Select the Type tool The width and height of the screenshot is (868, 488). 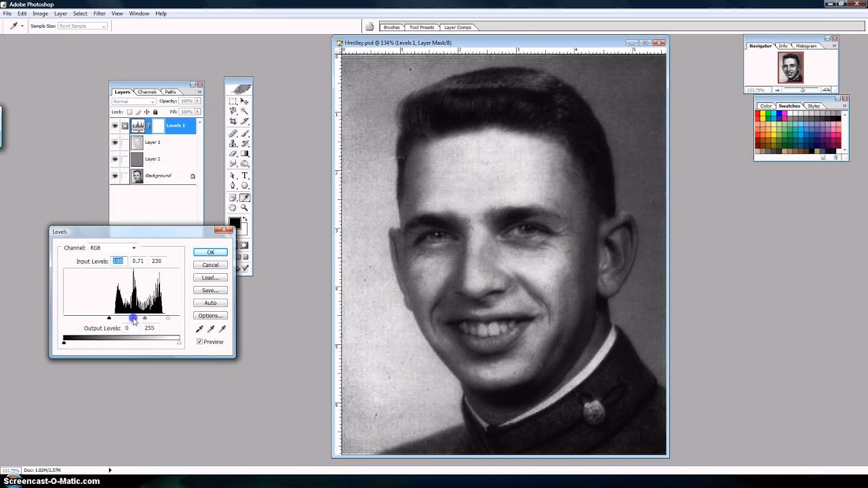(245, 176)
